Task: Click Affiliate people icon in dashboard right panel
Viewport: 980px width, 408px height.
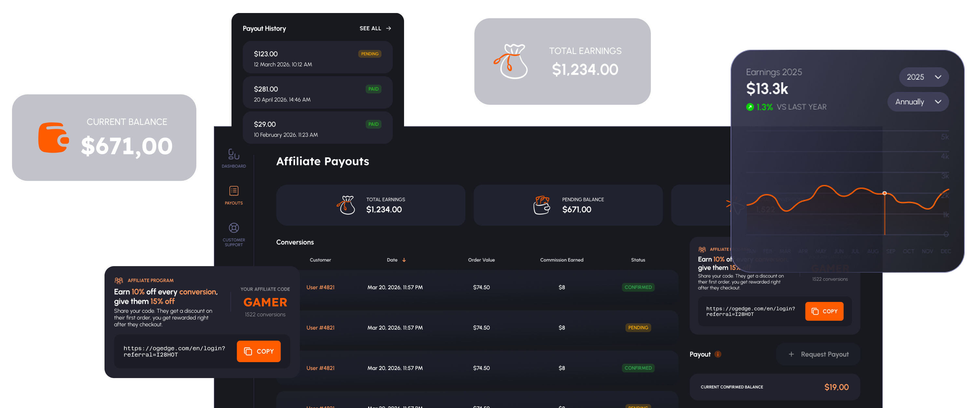Action: pos(702,250)
